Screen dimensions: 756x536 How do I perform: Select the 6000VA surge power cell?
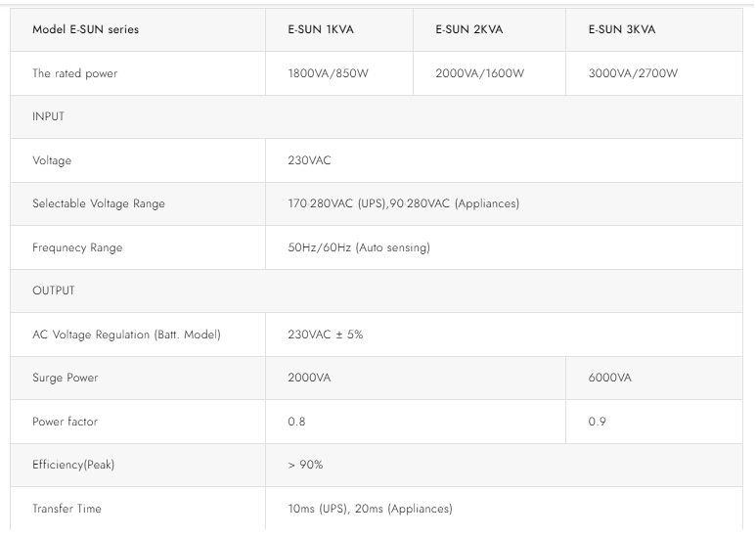(610, 378)
